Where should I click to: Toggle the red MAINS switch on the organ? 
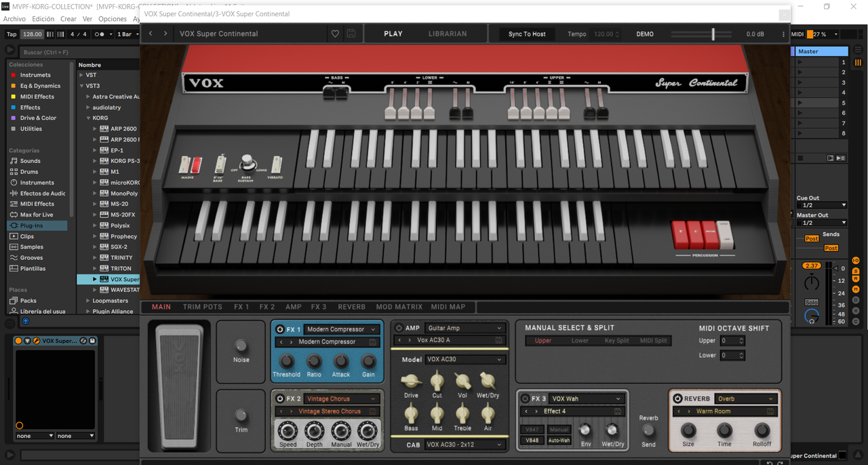(x=196, y=165)
